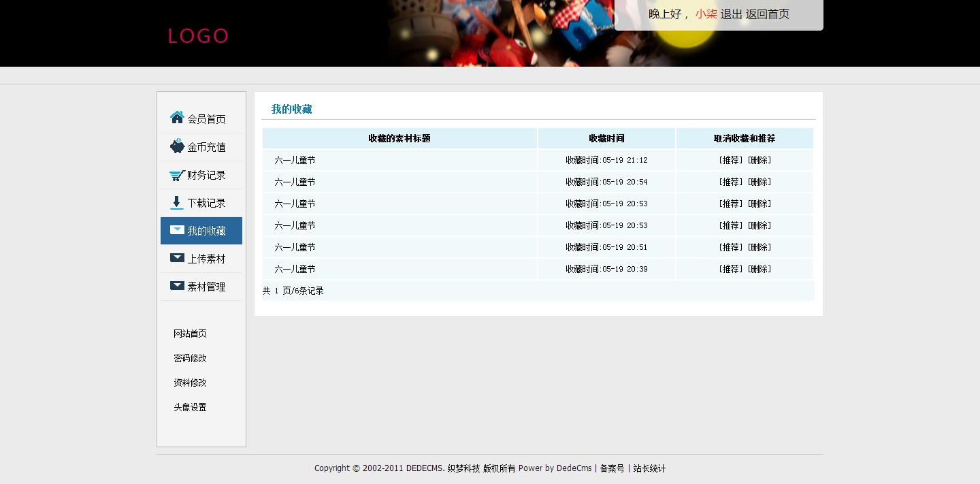
Task: Click the house icon beside 会员首页
Action: pyautogui.click(x=177, y=118)
